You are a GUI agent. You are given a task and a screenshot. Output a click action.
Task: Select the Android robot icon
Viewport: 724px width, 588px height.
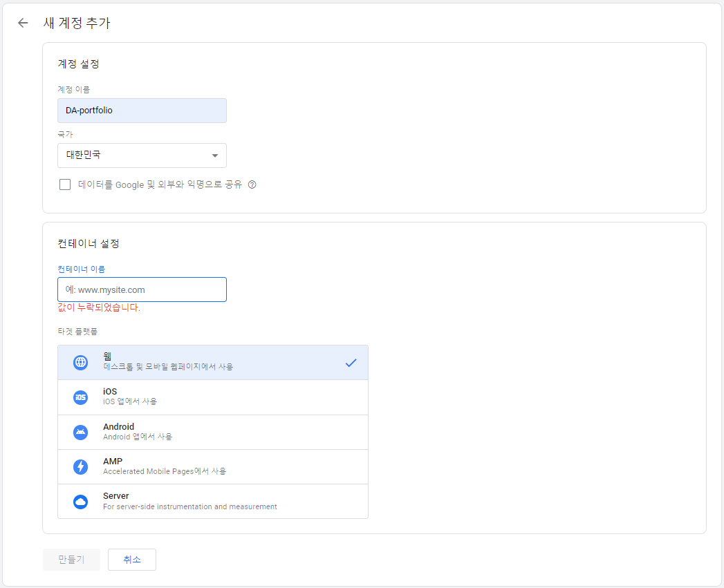[x=81, y=433]
